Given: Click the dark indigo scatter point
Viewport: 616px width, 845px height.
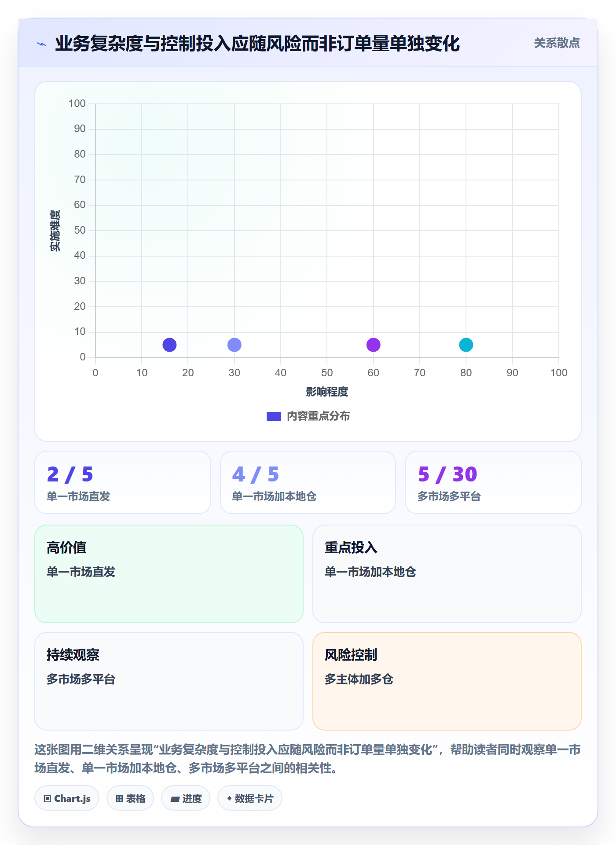Looking at the screenshot, I should point(169,345).
